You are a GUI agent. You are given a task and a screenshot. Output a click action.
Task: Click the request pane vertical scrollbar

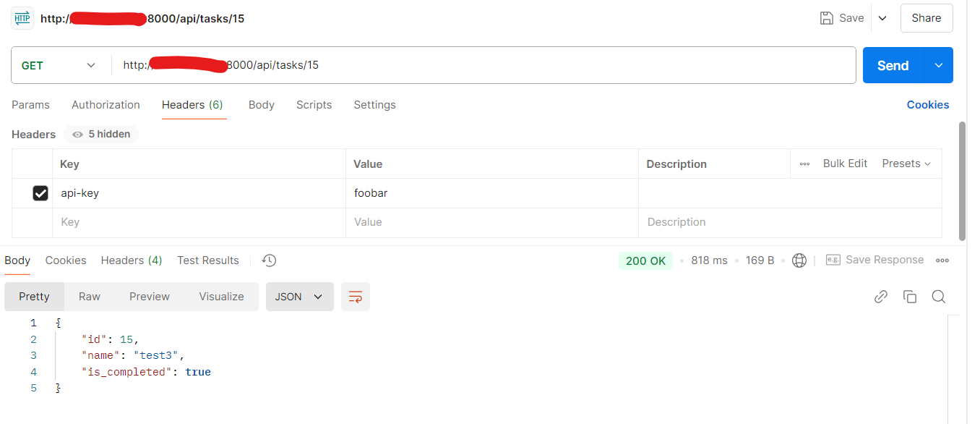click(962, 181)
